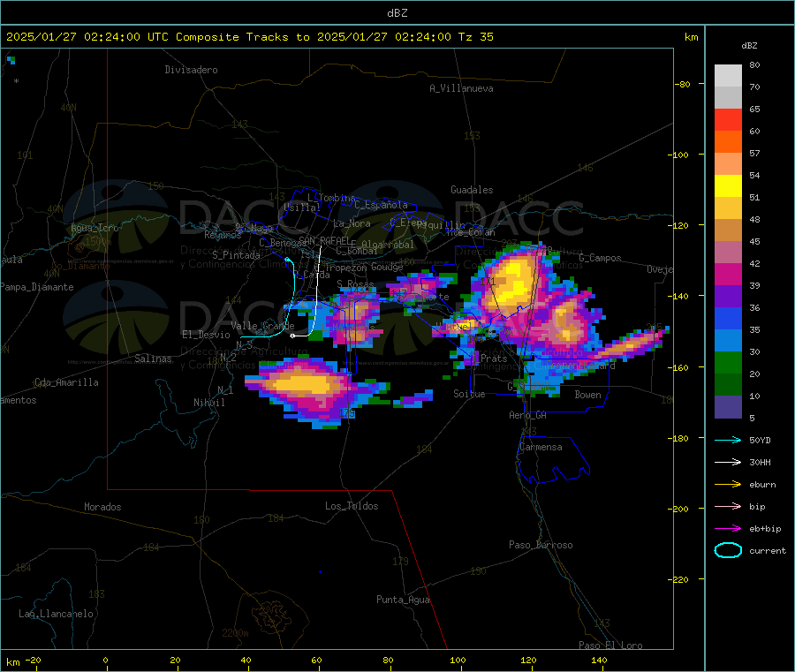Image resolution: width=795 pixels, height=672 pixels.
Task: Click the 51 dBZ yellow color swatch
Action: tap(728, 186)
